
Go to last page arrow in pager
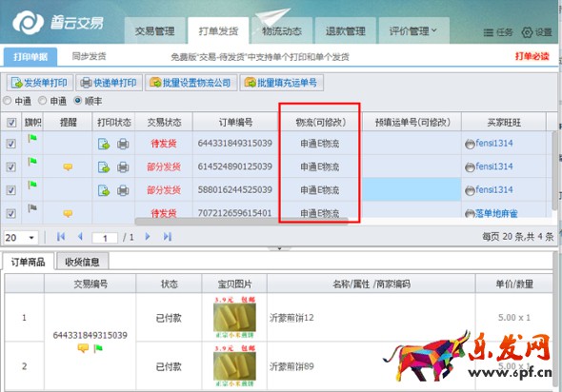pyautogui.click(x=168, y=237)
